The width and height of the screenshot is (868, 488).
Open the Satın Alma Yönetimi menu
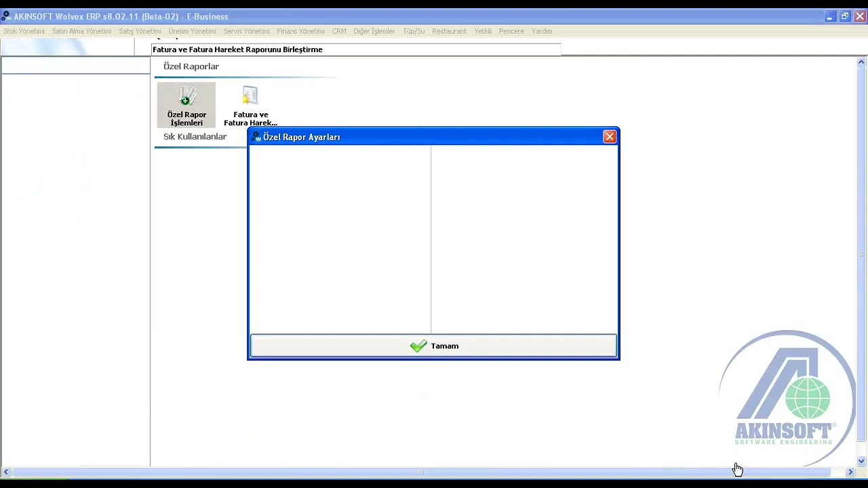click(x=81, y=31)
